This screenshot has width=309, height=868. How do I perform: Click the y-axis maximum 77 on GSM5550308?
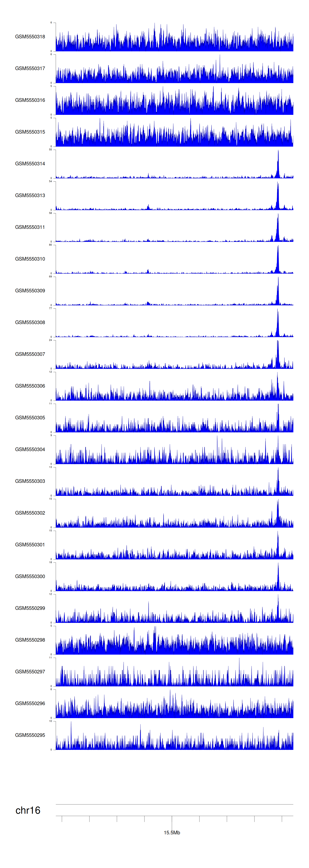pos(50,308)
